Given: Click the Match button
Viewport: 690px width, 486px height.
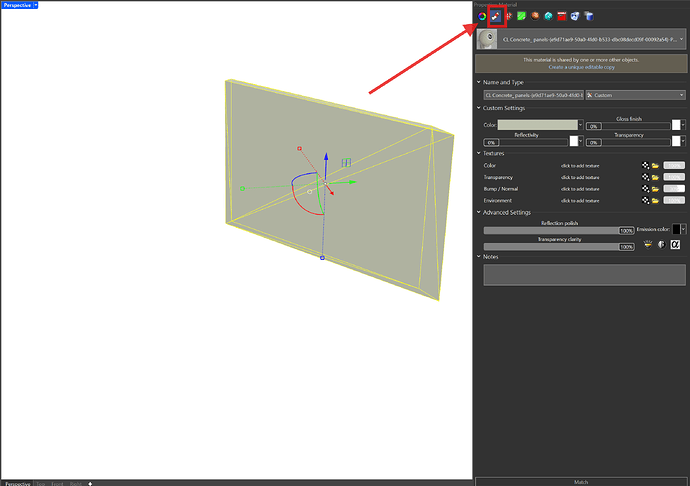Looking at the screenshot, I should tap(581, 482).
